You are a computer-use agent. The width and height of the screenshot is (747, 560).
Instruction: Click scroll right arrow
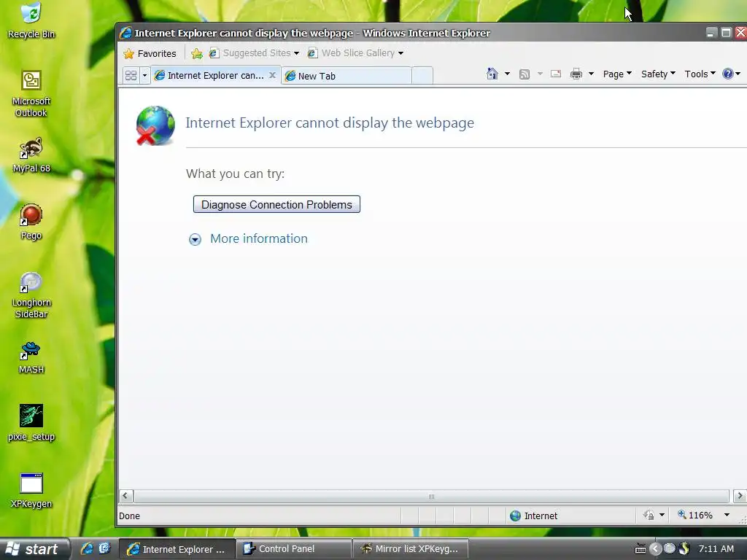740,496
